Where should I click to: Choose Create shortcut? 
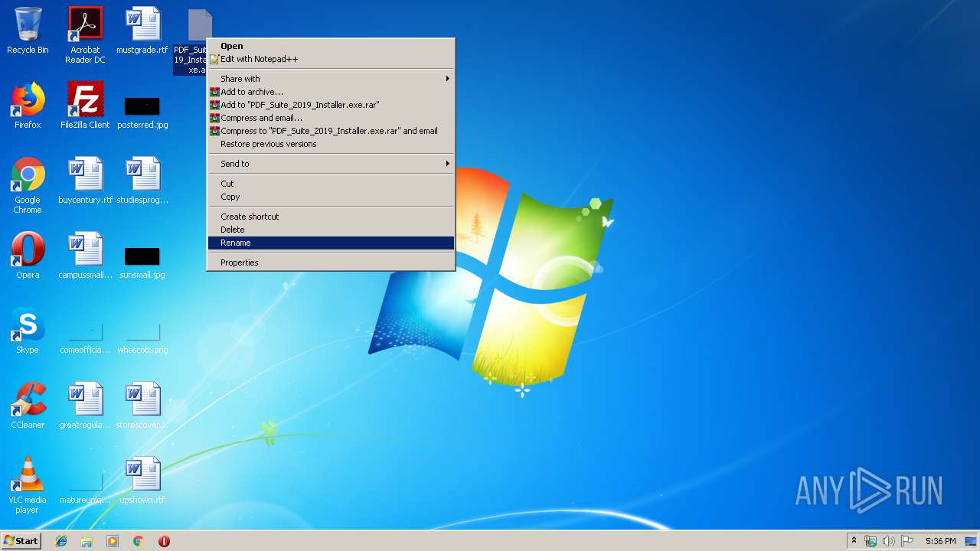pyautogui.click(x=331, y=217)
